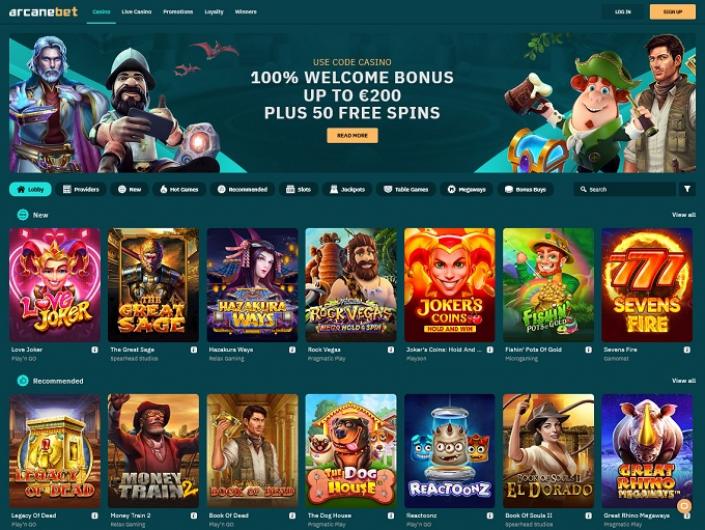Click info icon next to Rock Vegas
The width and height of the screenshot is (705, 530).
tap(391, 350)
